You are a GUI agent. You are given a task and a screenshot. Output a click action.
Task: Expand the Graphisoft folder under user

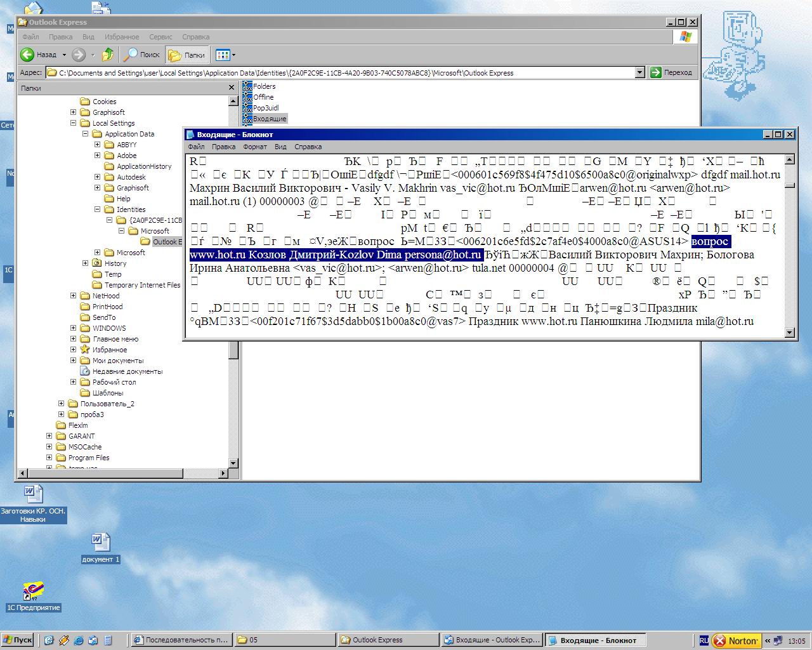click(73, 112)
